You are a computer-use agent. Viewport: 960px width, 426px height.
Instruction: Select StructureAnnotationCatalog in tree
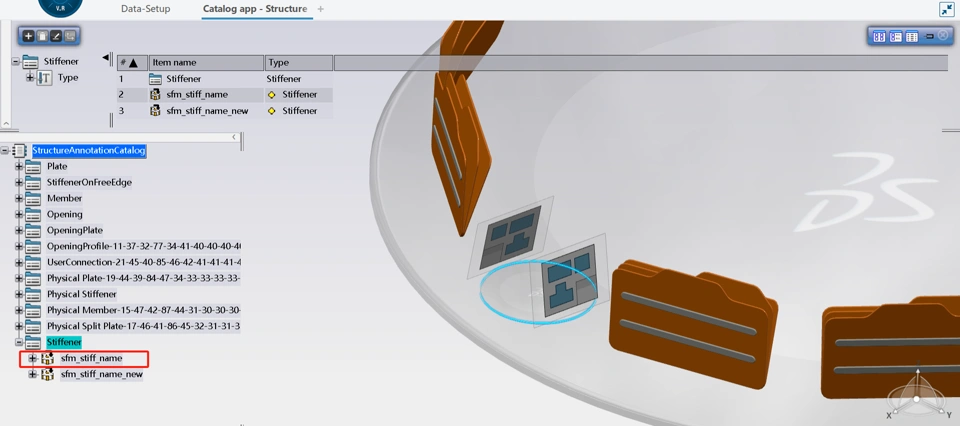[89, 150]
